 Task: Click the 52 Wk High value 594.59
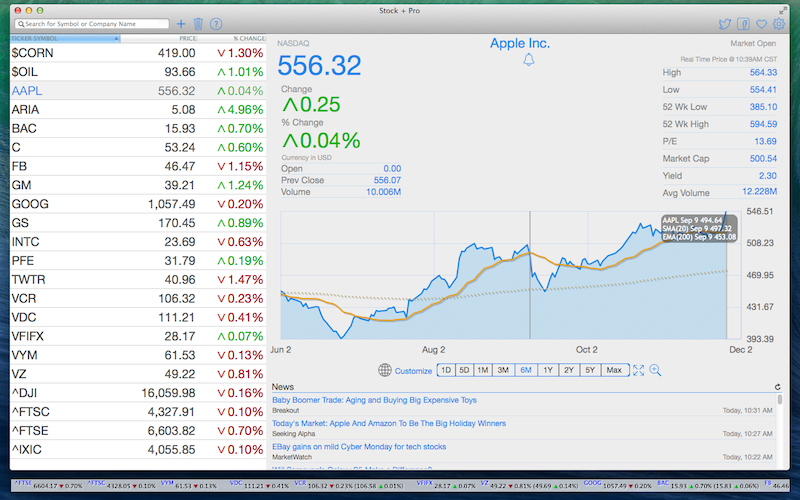point(763,124)
